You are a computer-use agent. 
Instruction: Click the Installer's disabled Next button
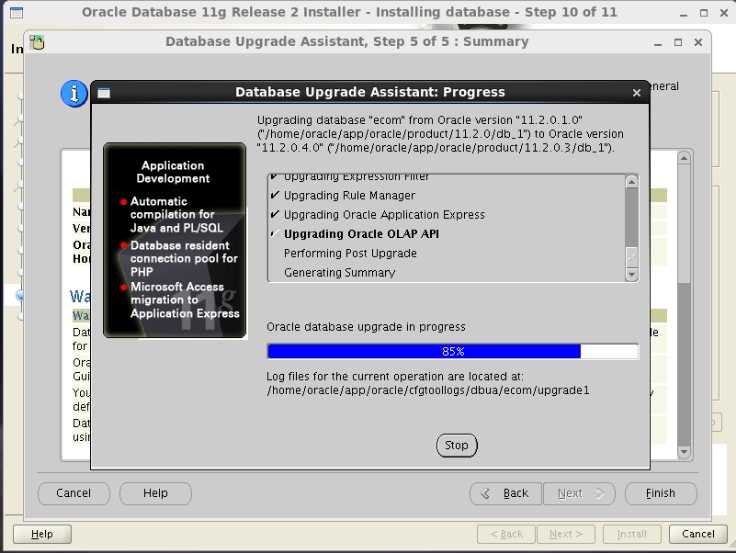(566, 534)
